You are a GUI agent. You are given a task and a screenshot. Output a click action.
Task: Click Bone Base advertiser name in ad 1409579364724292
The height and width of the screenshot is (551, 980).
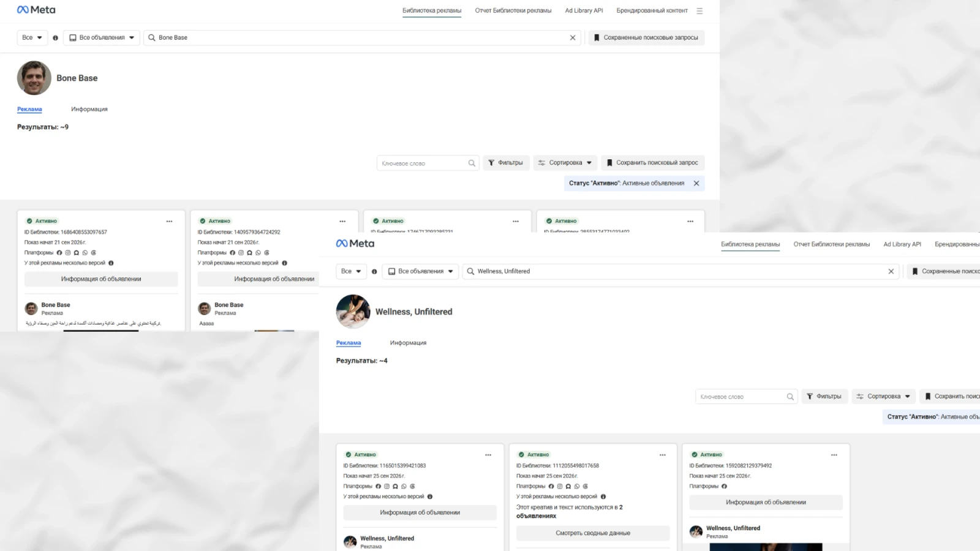(x=229, y=305)
